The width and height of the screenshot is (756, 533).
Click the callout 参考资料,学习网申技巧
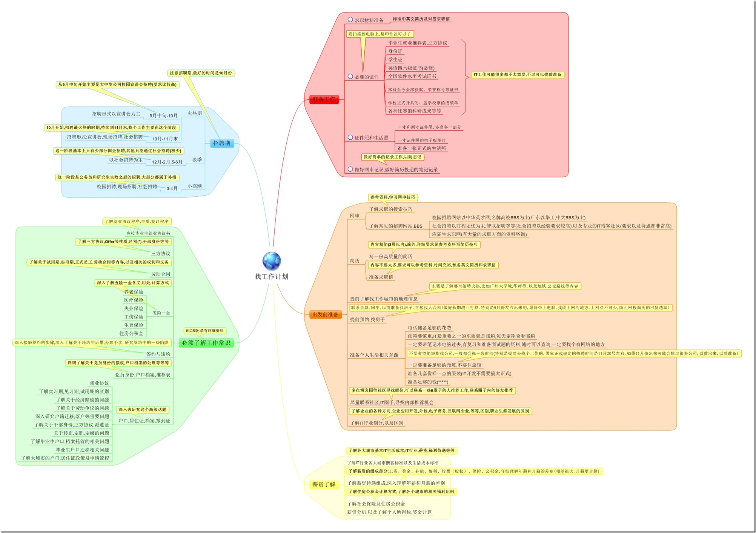(x=393, y=197)
